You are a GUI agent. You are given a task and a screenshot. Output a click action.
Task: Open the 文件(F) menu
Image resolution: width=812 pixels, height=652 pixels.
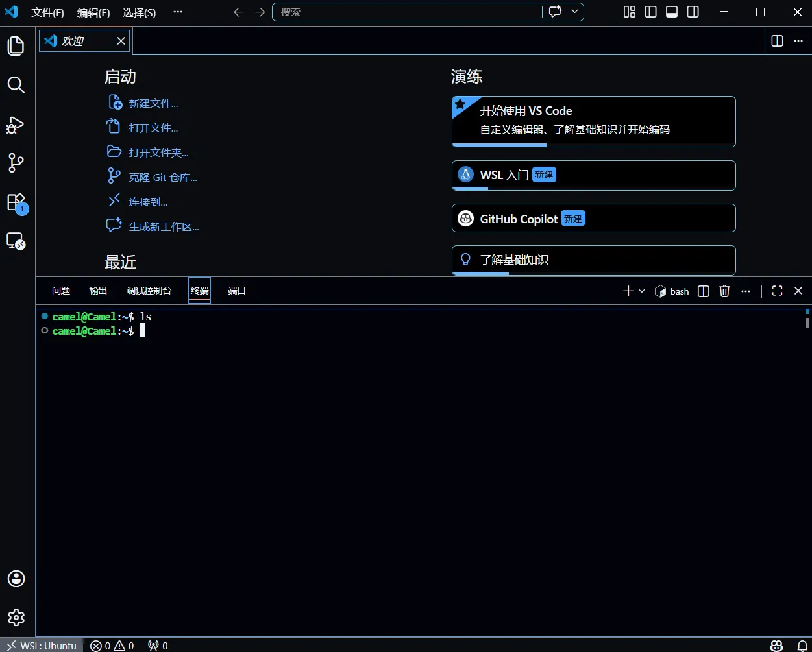48,12
